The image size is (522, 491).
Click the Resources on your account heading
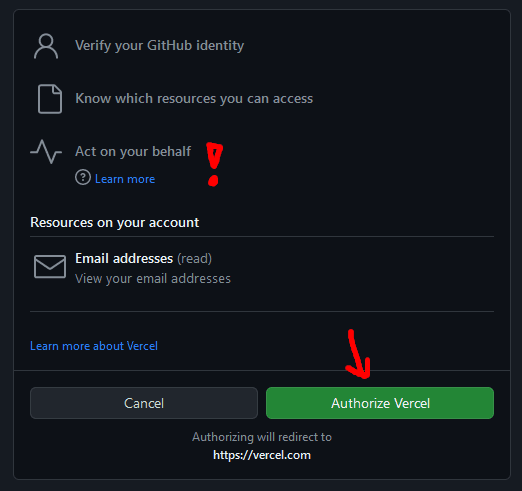(x=115, y=222)
